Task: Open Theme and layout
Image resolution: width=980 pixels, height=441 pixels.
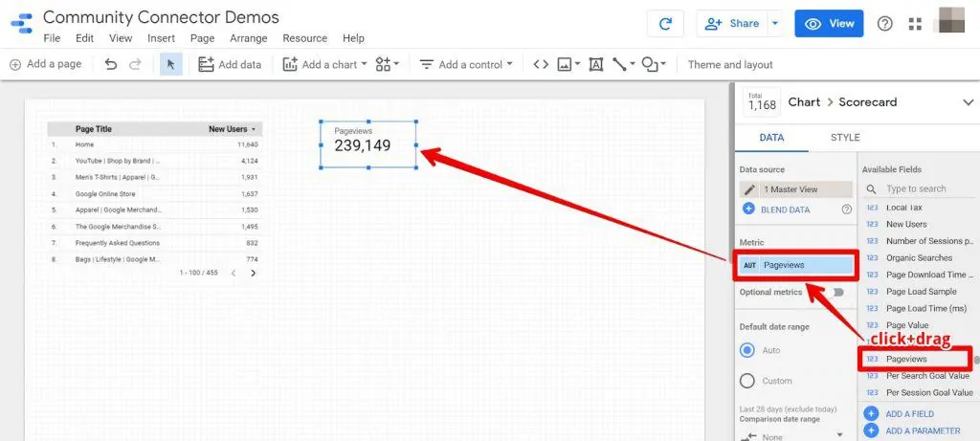Action: point(730,64)
